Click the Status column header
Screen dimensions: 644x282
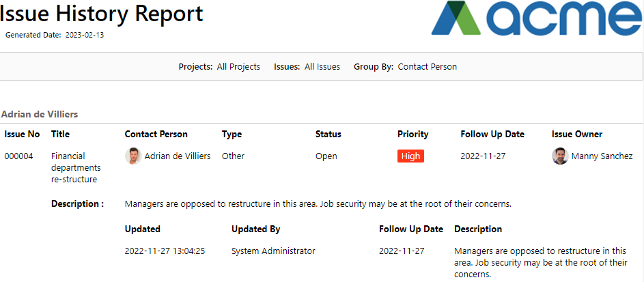click(x=328, y=135)
